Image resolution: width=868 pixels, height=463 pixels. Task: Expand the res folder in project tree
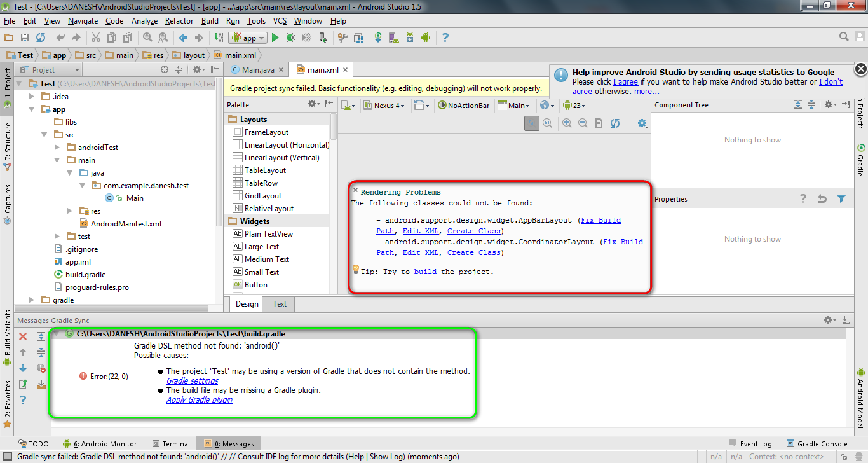[70, 211]
